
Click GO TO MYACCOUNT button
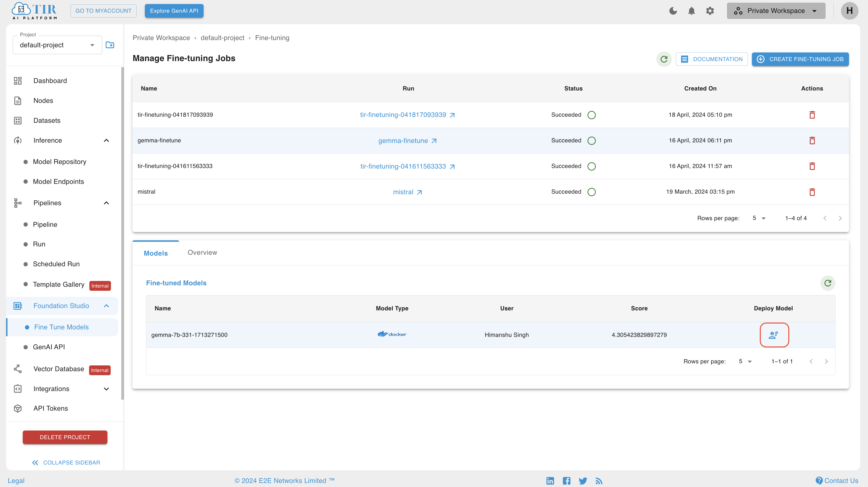point(103,11)
